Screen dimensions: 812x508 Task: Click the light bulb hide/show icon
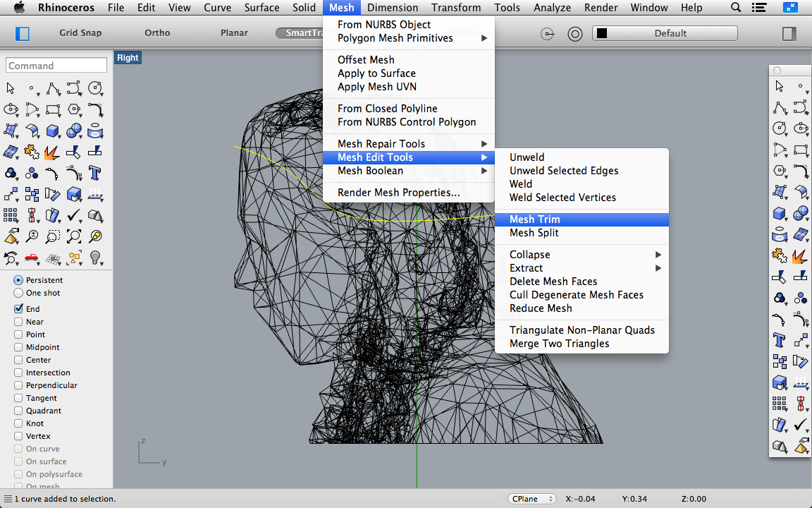point(94,257)
